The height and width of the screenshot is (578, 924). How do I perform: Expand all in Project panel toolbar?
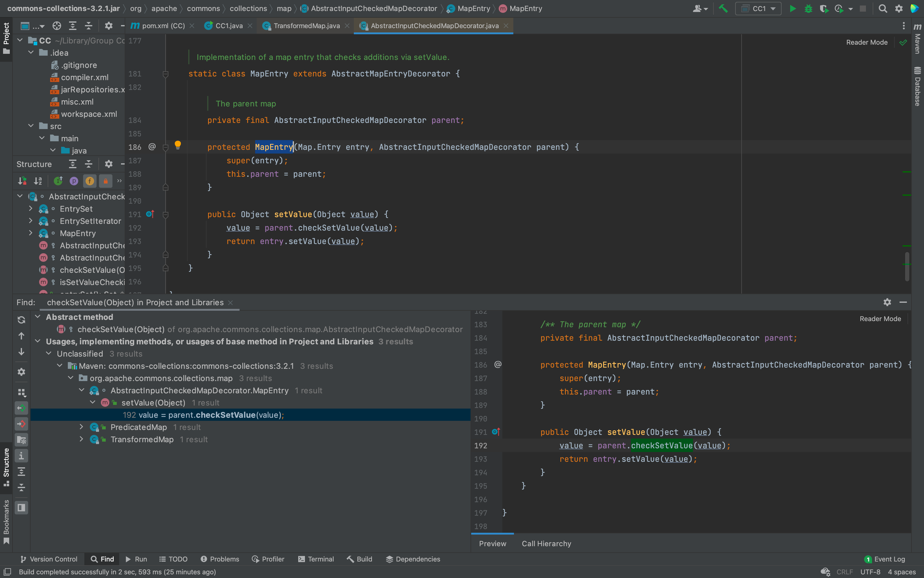click(x=72, y=26)
